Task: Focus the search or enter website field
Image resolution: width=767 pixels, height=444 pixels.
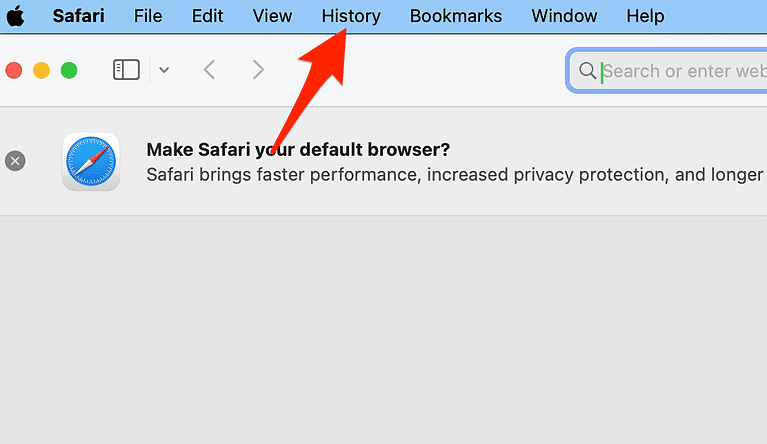Action: pos(680,71)
